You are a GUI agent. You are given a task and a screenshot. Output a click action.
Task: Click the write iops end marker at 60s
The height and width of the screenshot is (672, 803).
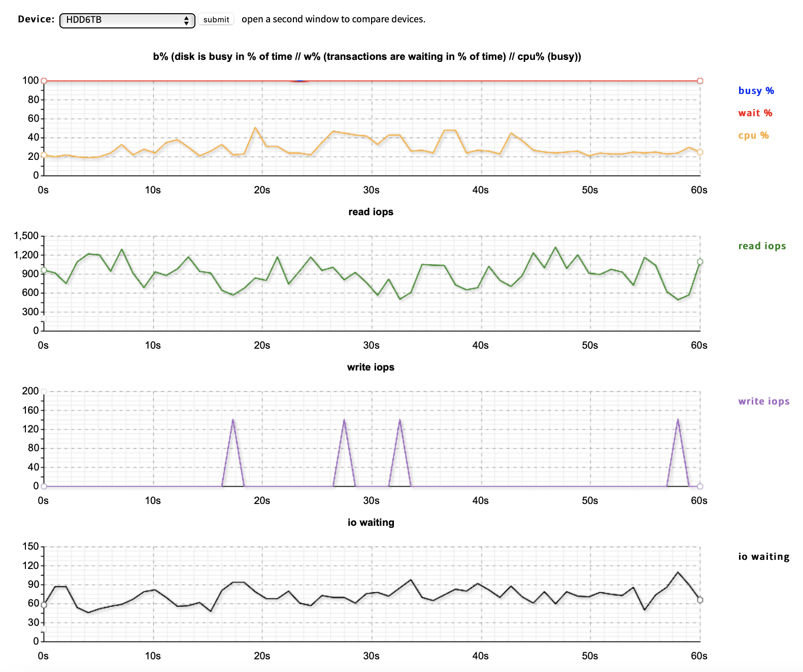tap(700, 486)
